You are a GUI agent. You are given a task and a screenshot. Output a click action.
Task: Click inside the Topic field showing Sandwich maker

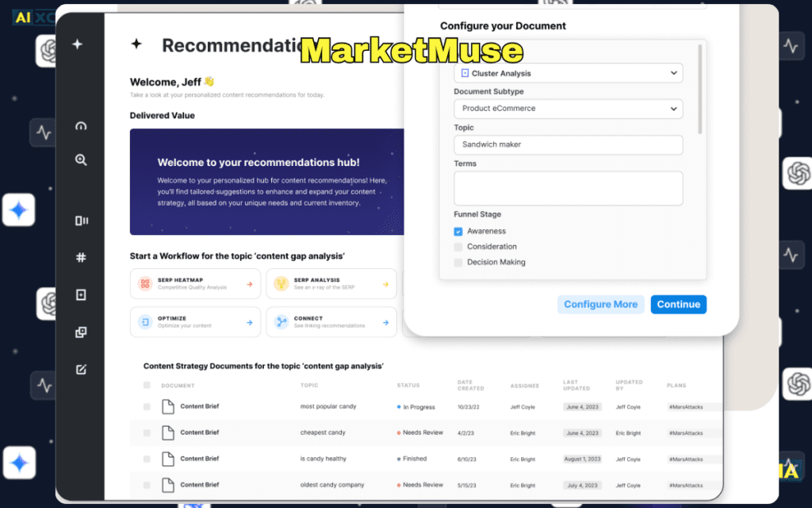click(x=568, y=144)
